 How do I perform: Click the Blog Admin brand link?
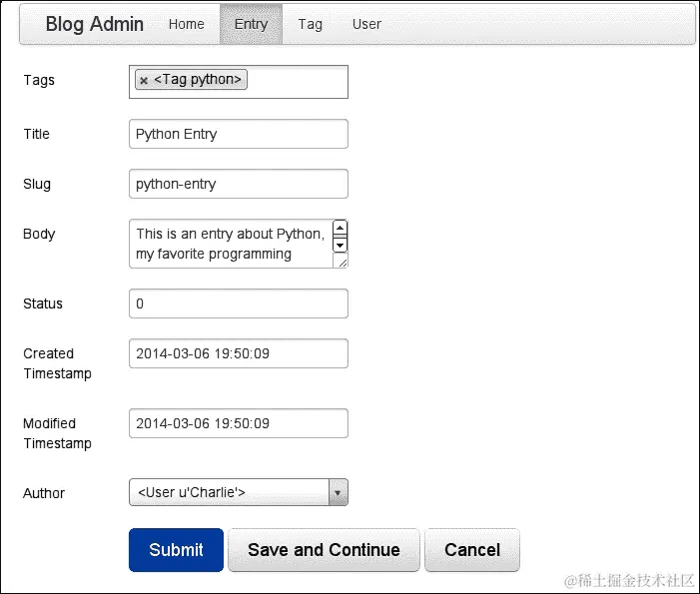pos(95,24)
